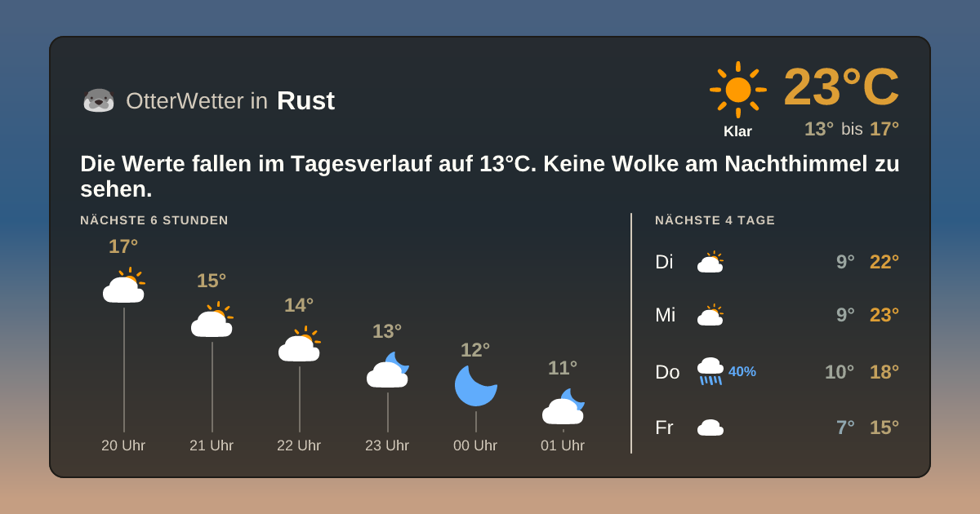The image size is (980, 514).
Task: Select the cloudy moon icon at 01 Uhr
Action: click(563, 406)
